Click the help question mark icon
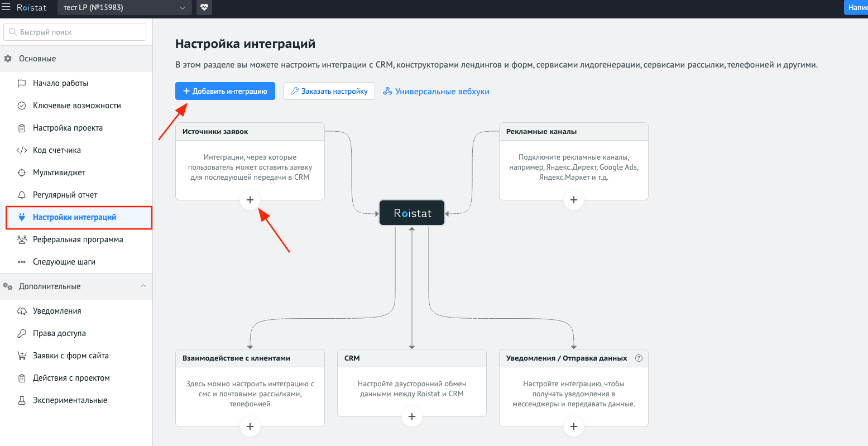 (639, 358)
